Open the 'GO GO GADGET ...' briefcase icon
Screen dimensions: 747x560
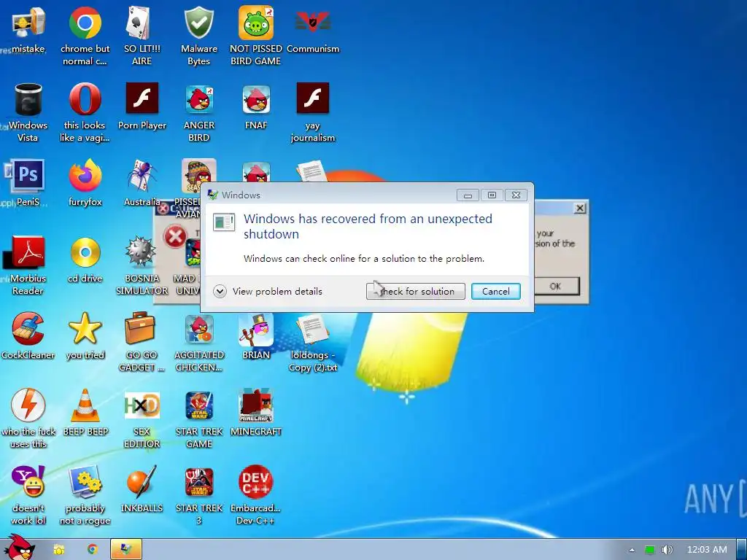point(140,329)
